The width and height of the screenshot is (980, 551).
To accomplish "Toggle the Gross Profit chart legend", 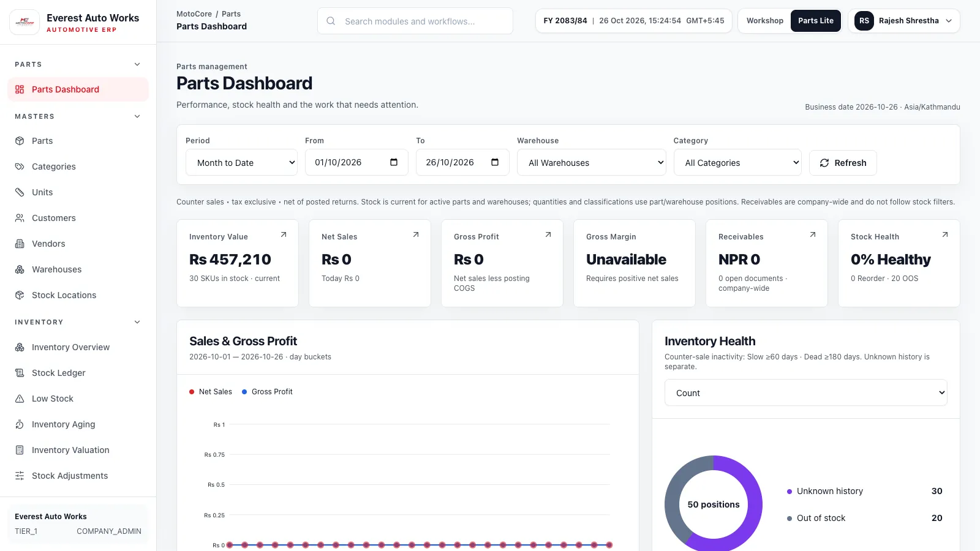I will (x=267, y=392).
